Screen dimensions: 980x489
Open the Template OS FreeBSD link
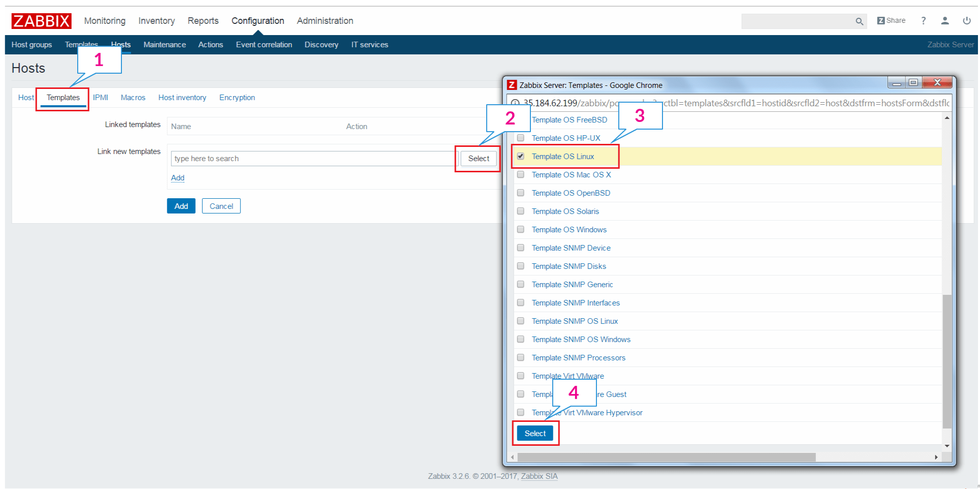point(570,120)
